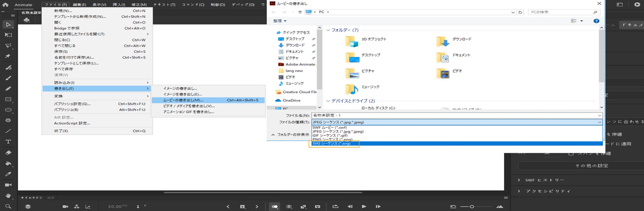This screenshot has height=211, width=644.
Task: Select the Lasso tool
Action: click(x=8, y=46)
